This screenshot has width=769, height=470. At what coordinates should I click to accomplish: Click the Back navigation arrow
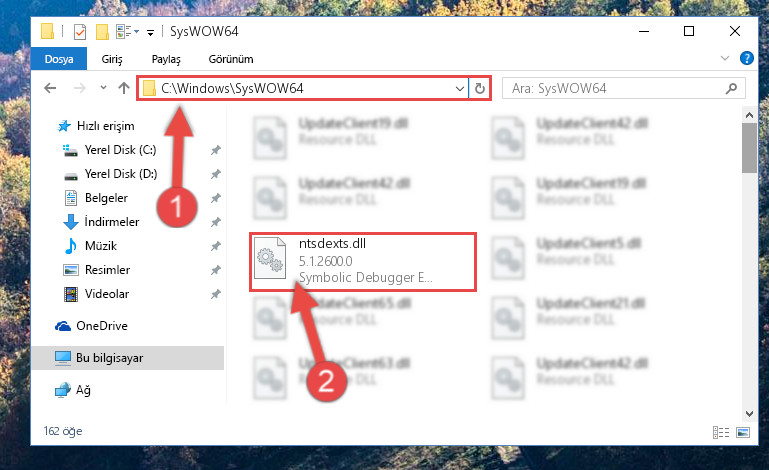50,88
